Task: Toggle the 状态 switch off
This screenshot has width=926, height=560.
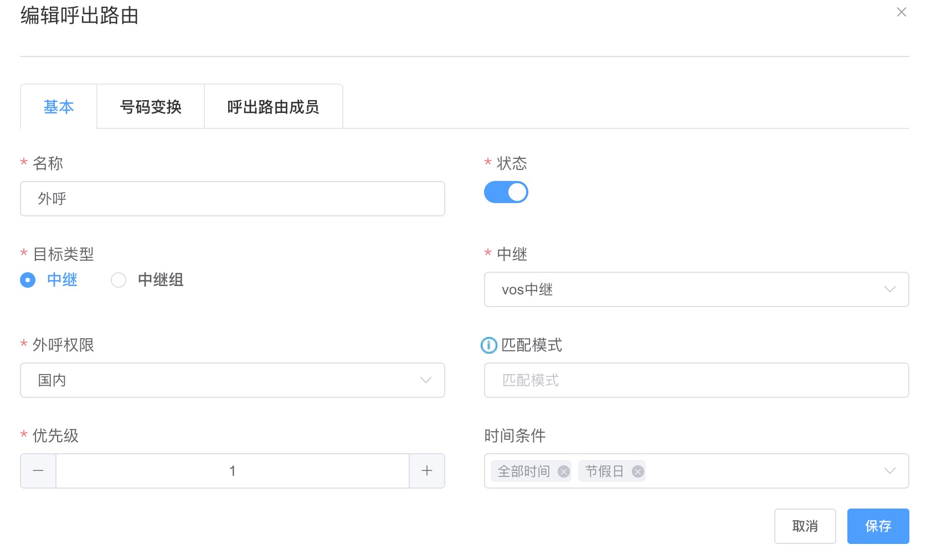Action: (506, 193)
